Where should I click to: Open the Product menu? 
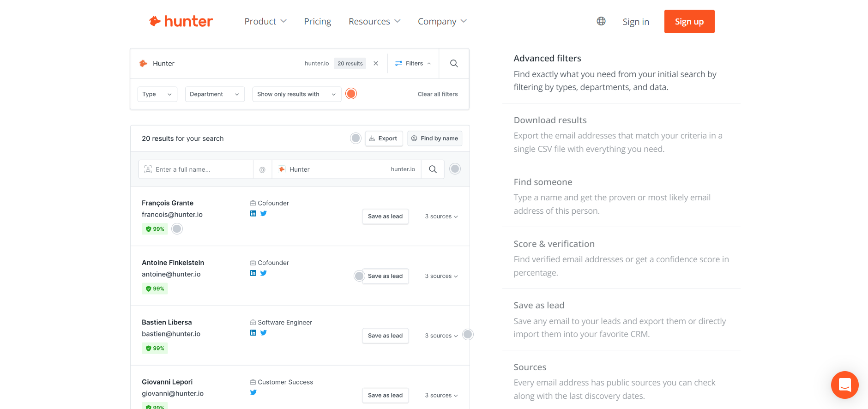(x=265, y=22)
